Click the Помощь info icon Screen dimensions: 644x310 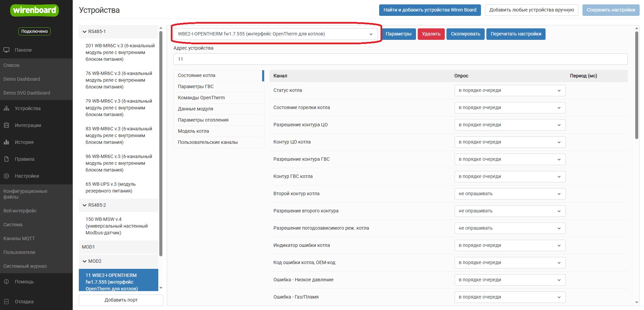click(x=6, y=282)
